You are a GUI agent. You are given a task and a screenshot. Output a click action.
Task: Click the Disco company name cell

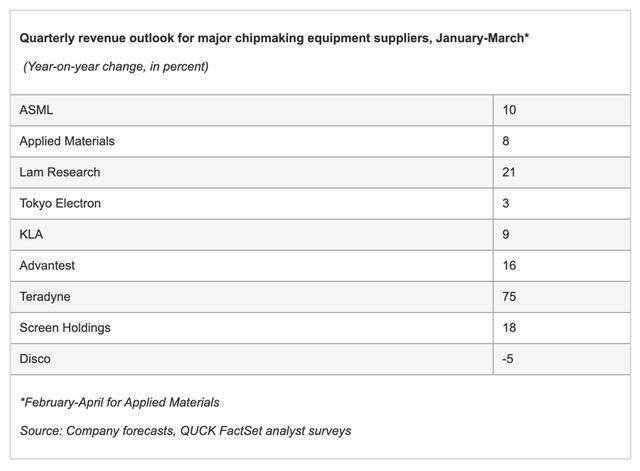pos(35,358)
